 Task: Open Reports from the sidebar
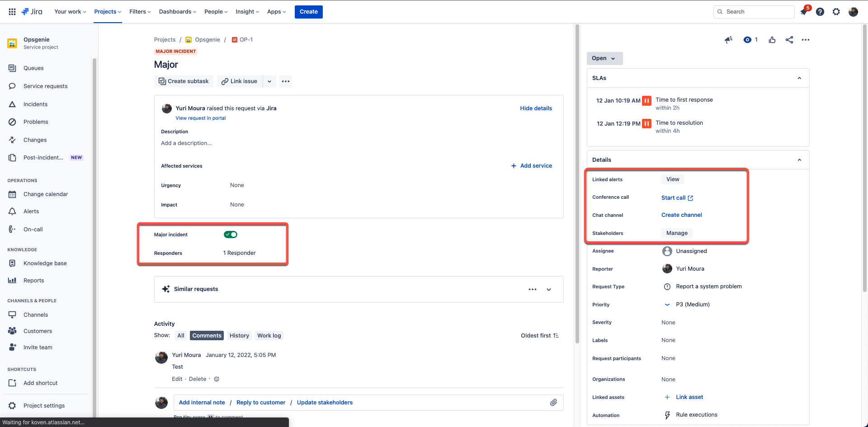33,280
